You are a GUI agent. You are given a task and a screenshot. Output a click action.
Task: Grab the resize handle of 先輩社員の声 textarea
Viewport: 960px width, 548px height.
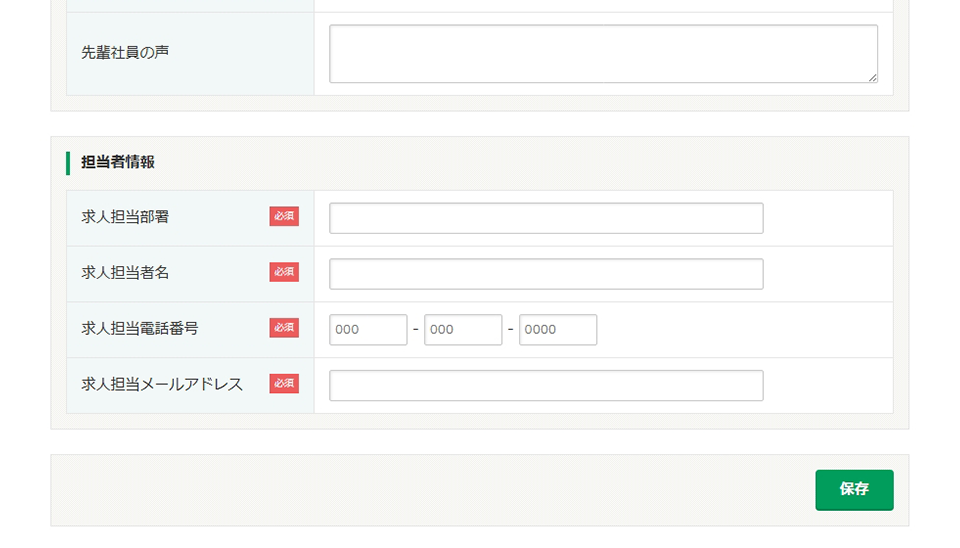click(x=872, y=77)
